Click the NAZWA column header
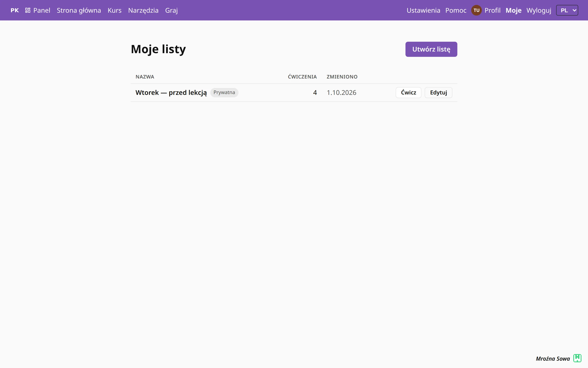 tap(145, 77)
